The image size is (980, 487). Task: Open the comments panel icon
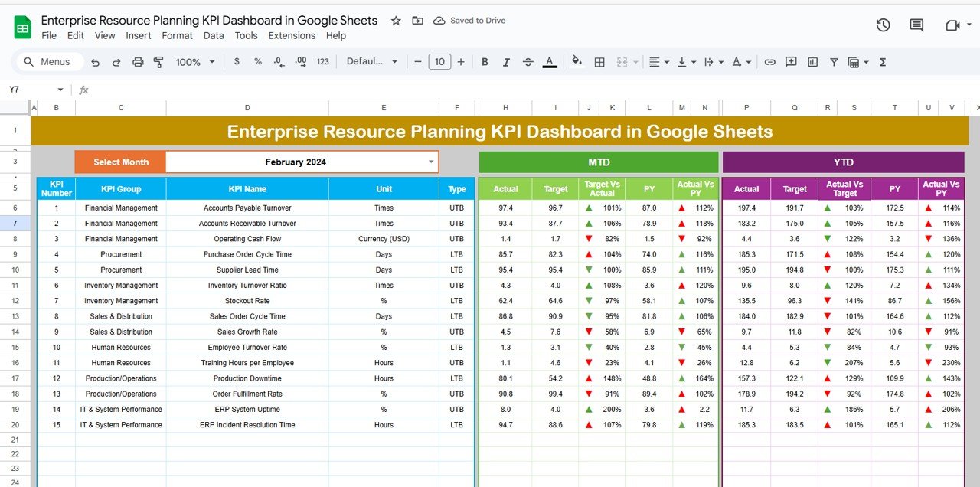tap(916, 25)
